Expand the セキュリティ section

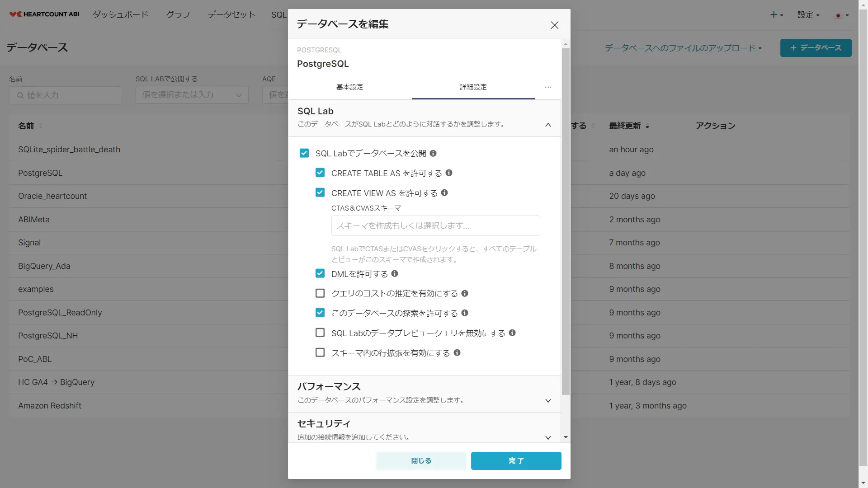point(548,437)
